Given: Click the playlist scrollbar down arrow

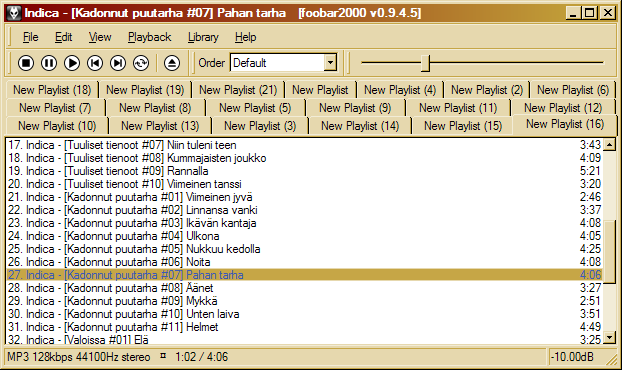Looking at the screenshot, I should pos(609,337).
